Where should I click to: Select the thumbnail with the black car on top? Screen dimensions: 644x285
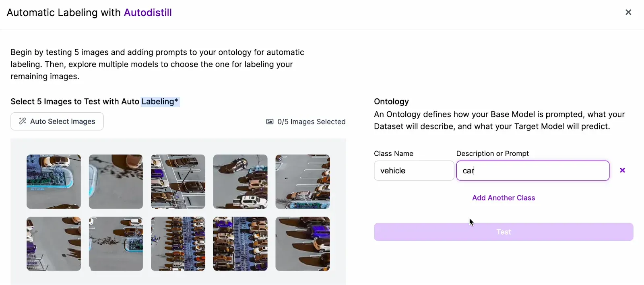pos(240,182)
